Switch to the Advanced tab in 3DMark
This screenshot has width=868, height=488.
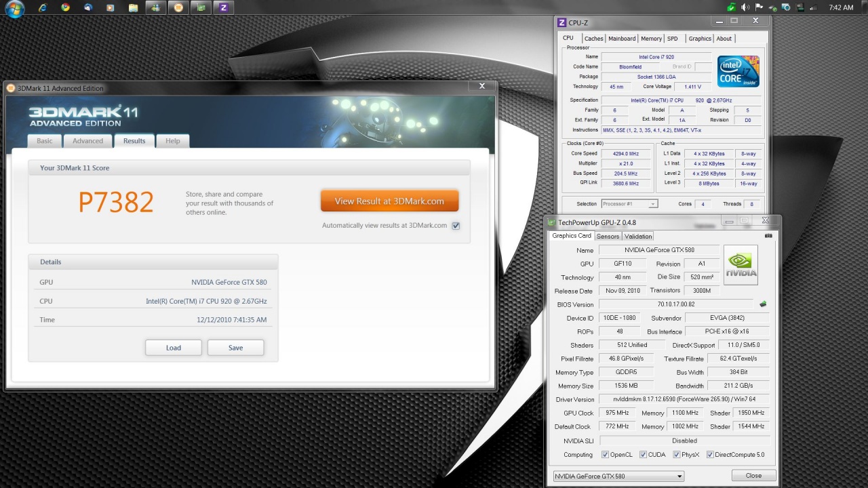pyautogui.click(x=88, y=141)
